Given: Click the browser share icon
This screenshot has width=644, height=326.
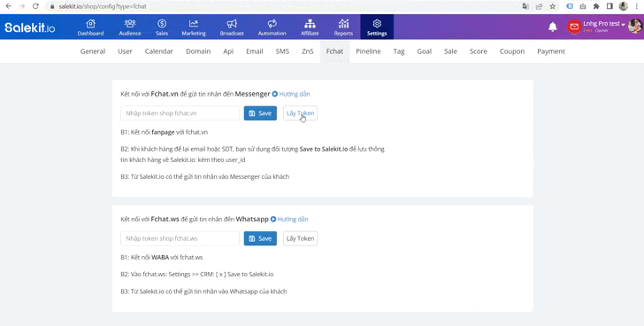Looking at the screenshot, I should pyautogui.click(x=539, y=6).
